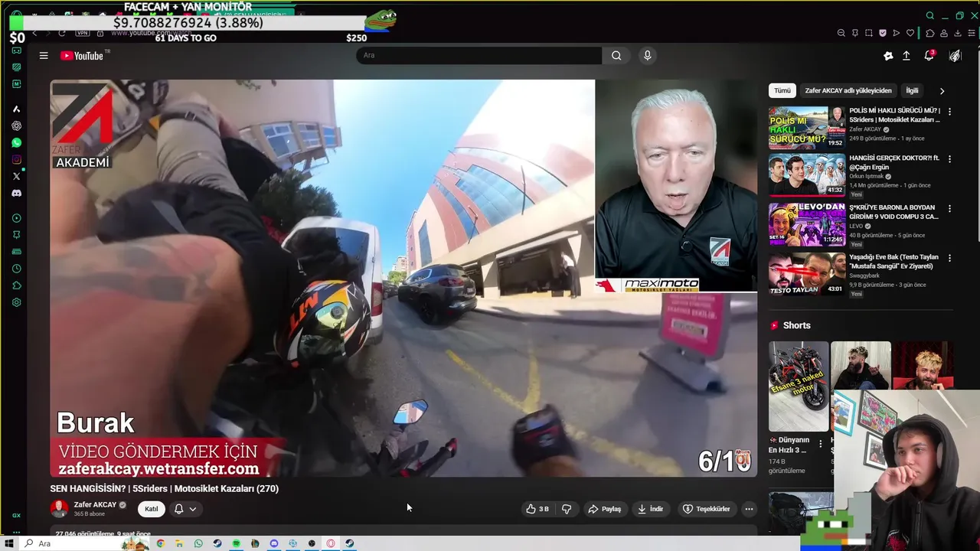Open the ad blocker shield icon
980x551 pixels.
[883, 33]
